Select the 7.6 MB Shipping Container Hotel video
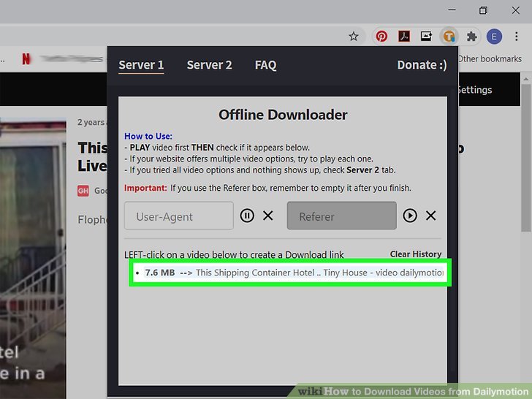This screenshot has height=399, width=532. tap(290, 273)
